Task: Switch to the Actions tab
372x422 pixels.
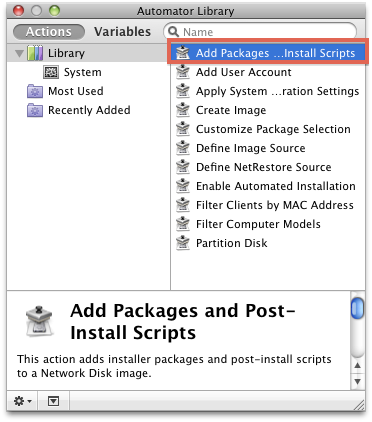Action: click(49, 32)
